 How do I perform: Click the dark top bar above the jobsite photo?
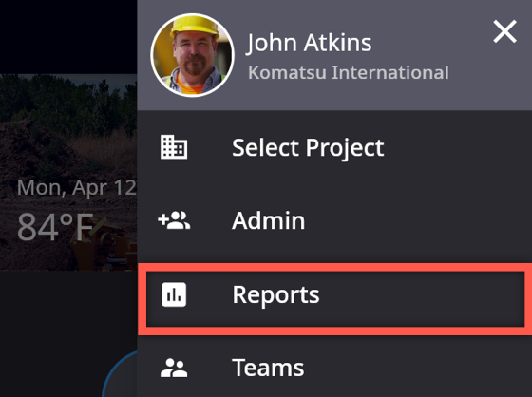[67, 37]
